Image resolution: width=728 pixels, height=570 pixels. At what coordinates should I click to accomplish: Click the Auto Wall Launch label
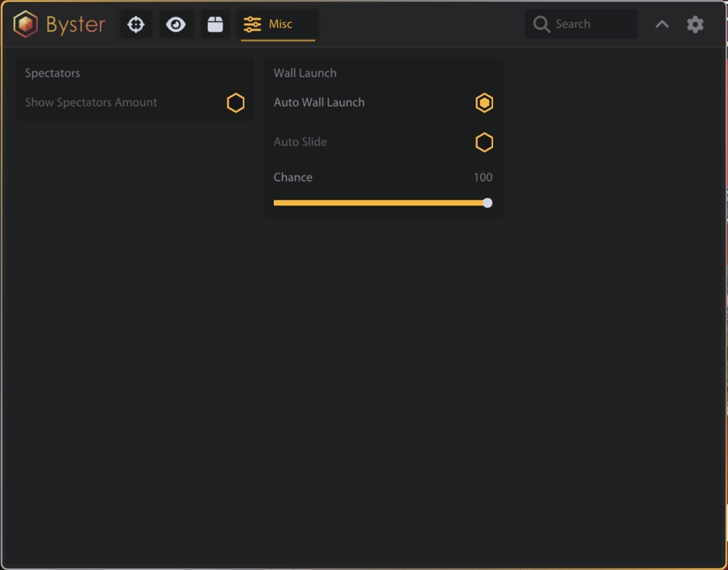[319, 103]
